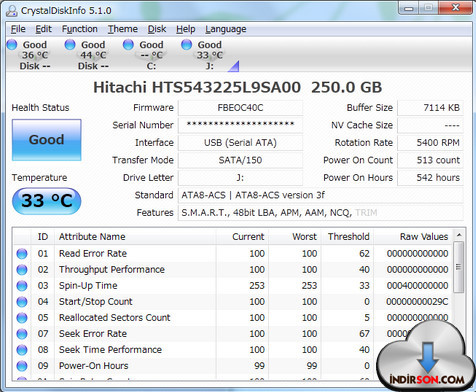Click the Raw Values column header
Image resolution: width=476 pixels, height=392 pixels.
(x=413, y=237)
